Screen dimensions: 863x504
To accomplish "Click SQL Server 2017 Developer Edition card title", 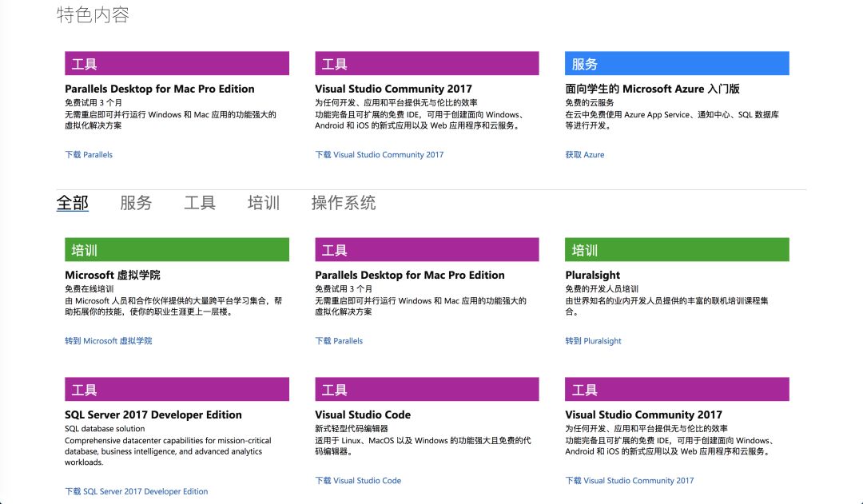I will point(153,415).
